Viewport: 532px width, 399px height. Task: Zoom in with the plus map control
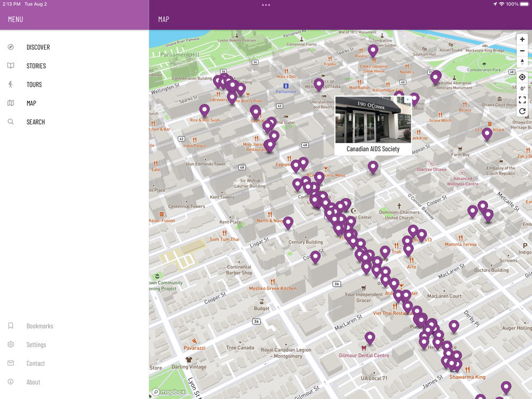(x=522, y=39)
